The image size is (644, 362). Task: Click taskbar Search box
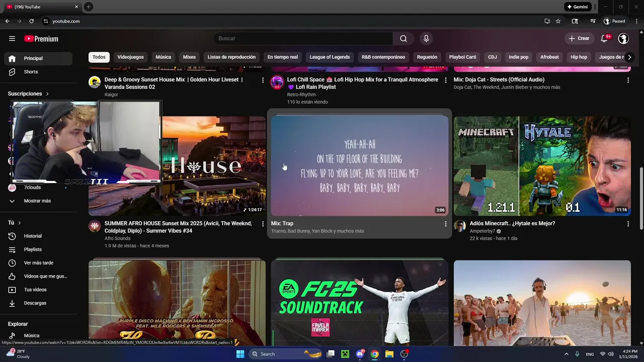(286, 354)
